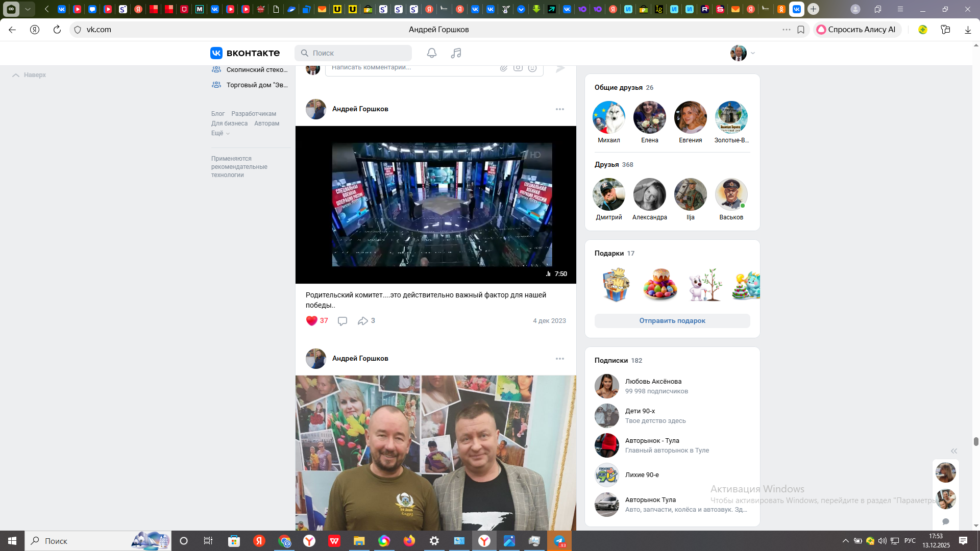
Task: Bookmark this page in address bar
Action: (801, 30)
